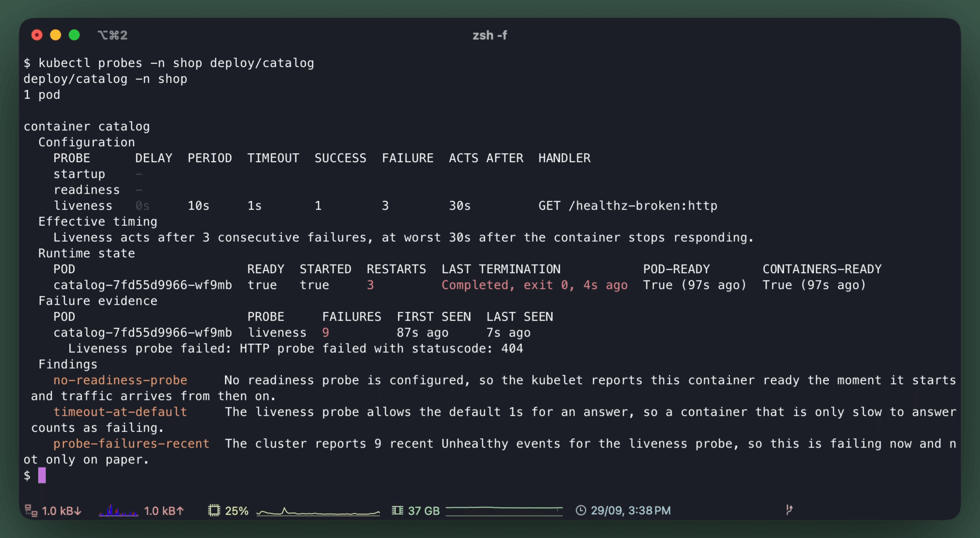The image size is (980, 538).
Task: Click the 'kubectl probes -n shop deploy/catalog' command
Action: (177, 63)
